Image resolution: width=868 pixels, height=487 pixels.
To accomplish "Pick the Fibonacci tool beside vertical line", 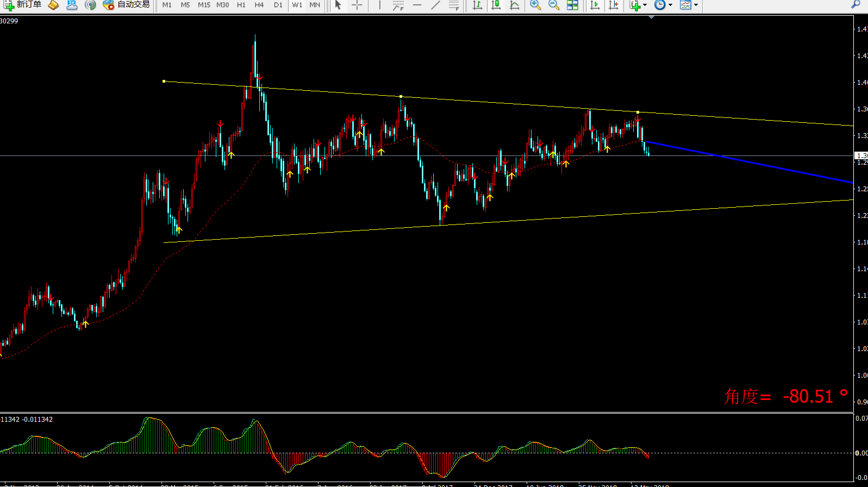I will (398, 5).
